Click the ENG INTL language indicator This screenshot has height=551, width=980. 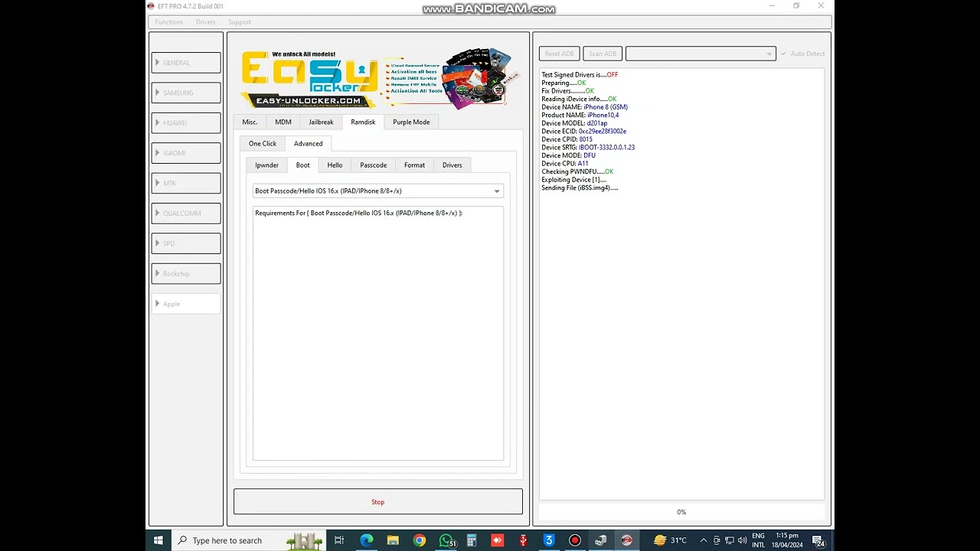pos(758,540)
